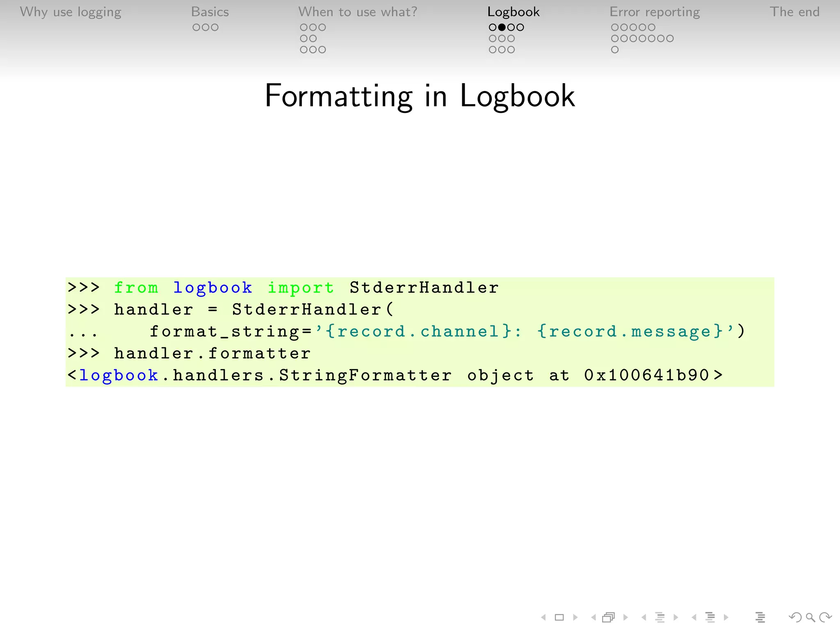Go to previous subsection arrow
Screen dimensions: 840x630
(x=644, y=617)
